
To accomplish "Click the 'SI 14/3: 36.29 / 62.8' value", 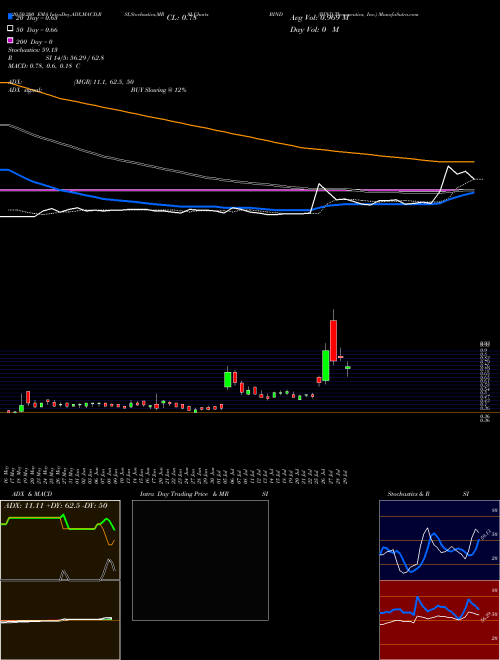I will click(74, 58).
